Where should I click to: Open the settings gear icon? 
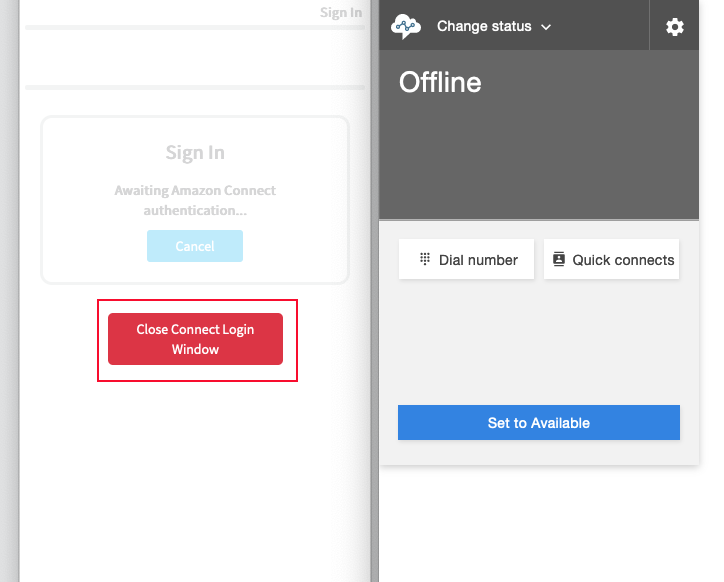(x=675, y=27)
